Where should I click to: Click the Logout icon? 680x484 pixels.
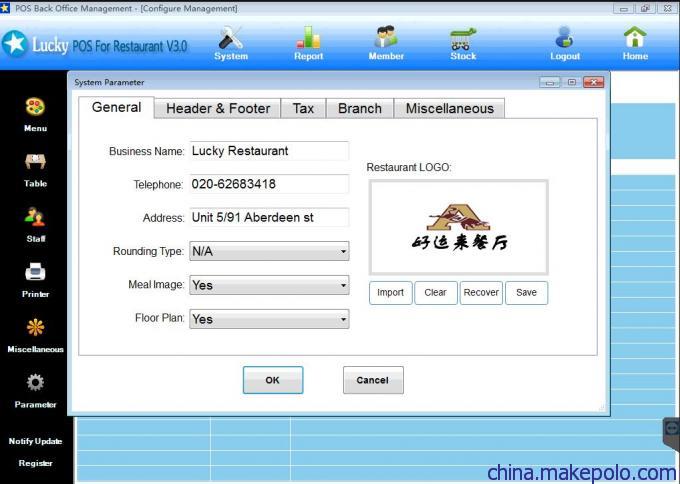(565, 43)
